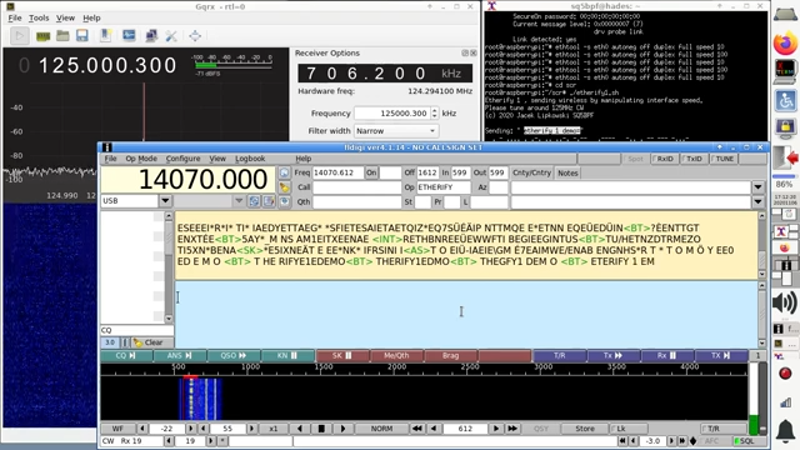Toggle the TxID indicator button
Screen dimensions: 800x450
coord(693,159)
